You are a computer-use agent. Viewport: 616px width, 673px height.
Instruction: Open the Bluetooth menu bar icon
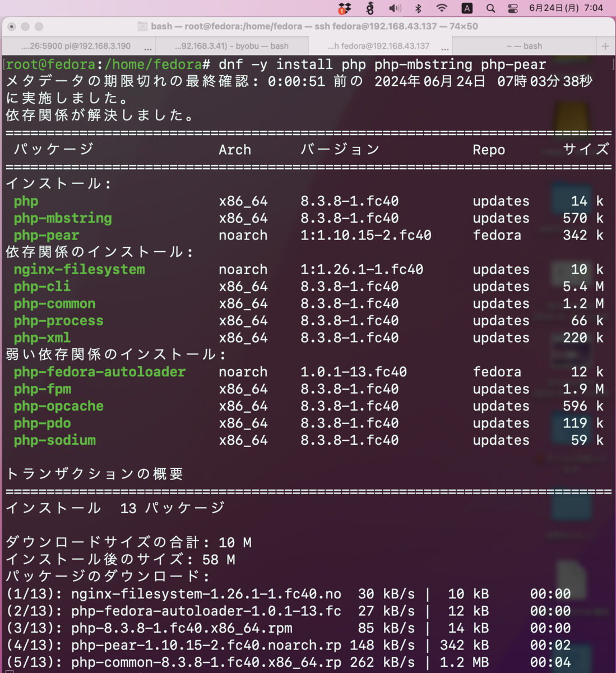point(419,8)
